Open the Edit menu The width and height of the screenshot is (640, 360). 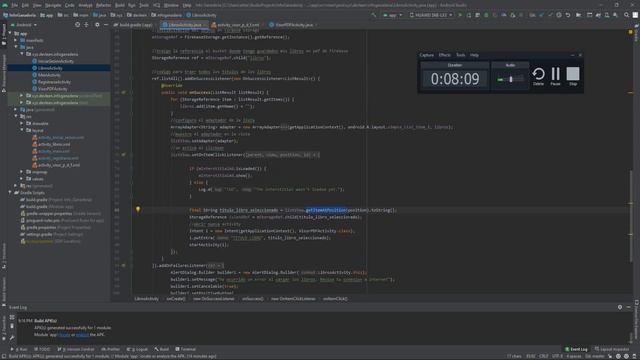pyautogui.click(x=25, y=5)
